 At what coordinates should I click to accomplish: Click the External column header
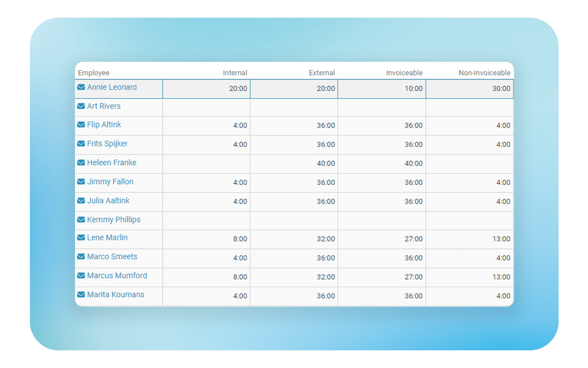[321, 73]
